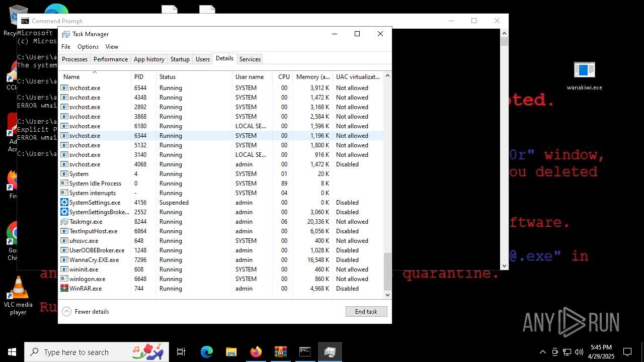Click the End task button
Screen dimensions: 644x362
tap(366, 312)
